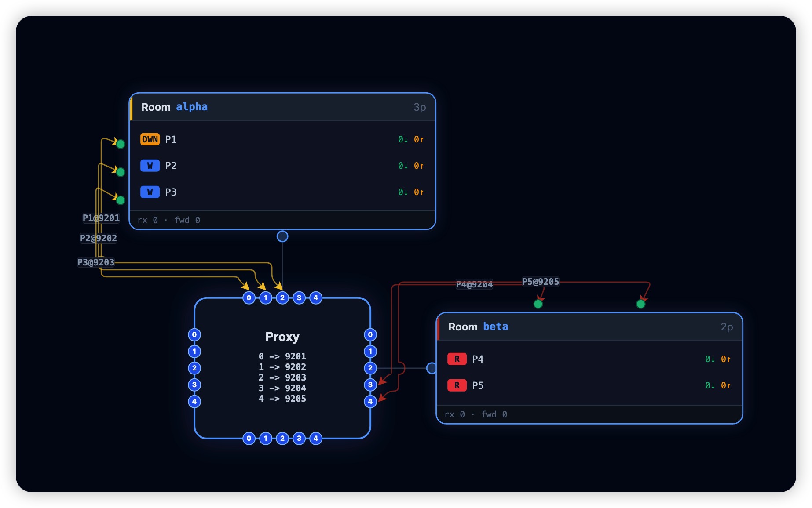Select port 4 on Proxy left edge
812x508 pixels.
click(x=194, y=402)
